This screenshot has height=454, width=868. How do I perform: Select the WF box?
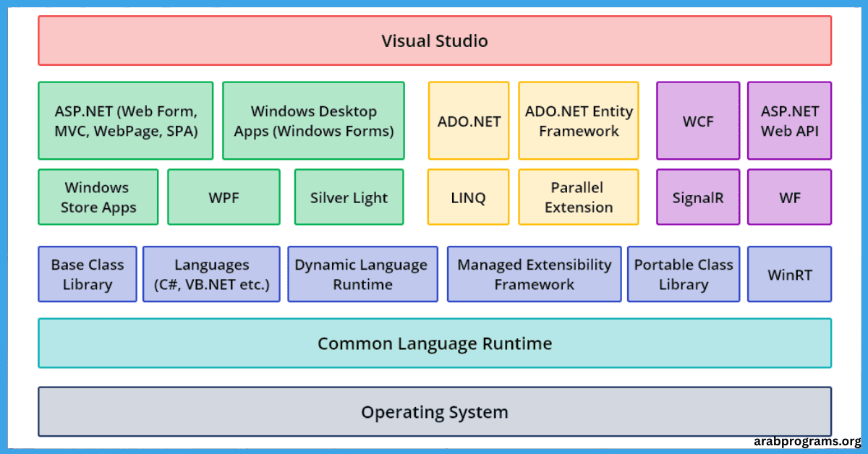pyautogui.click(x=790, y=197)
